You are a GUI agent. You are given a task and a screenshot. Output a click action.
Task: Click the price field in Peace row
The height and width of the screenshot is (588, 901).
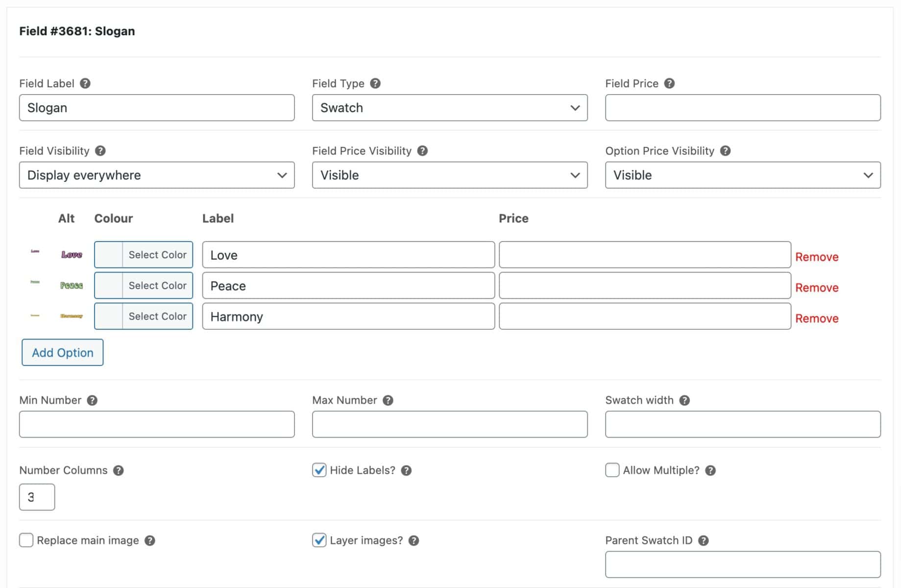(x=645, y=285)
